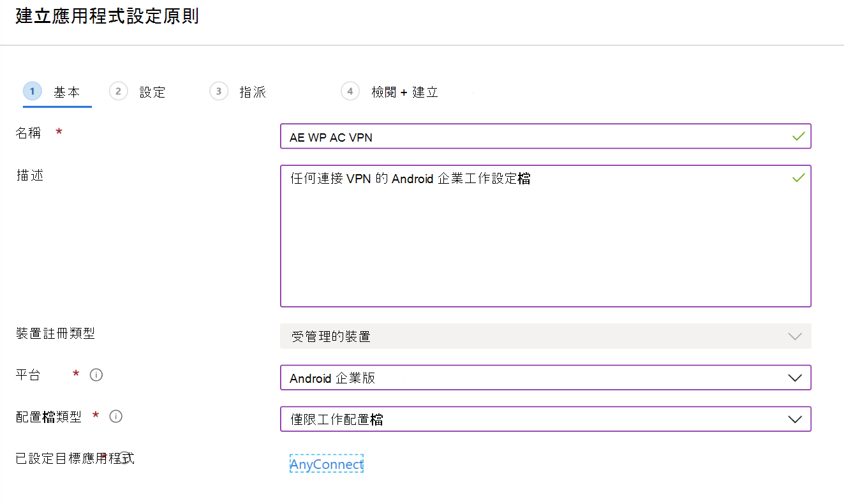This screenshot has height=504, width=844.
Task: Open the 裝置註冊類型 dropdown
Action: pyautogui.click(x=545, y=336)
